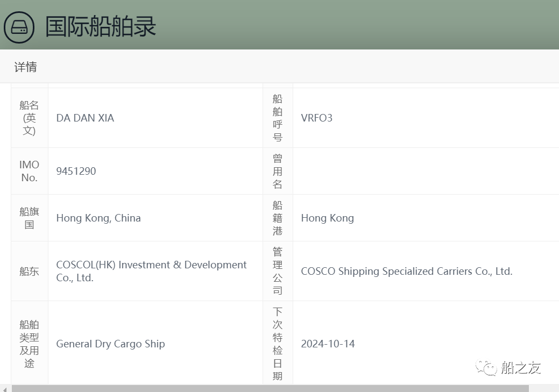The height and width of the screenshot is (392, 559).
Task: Click the horizontal scrollbar left arrow
Action: (5, 388)
